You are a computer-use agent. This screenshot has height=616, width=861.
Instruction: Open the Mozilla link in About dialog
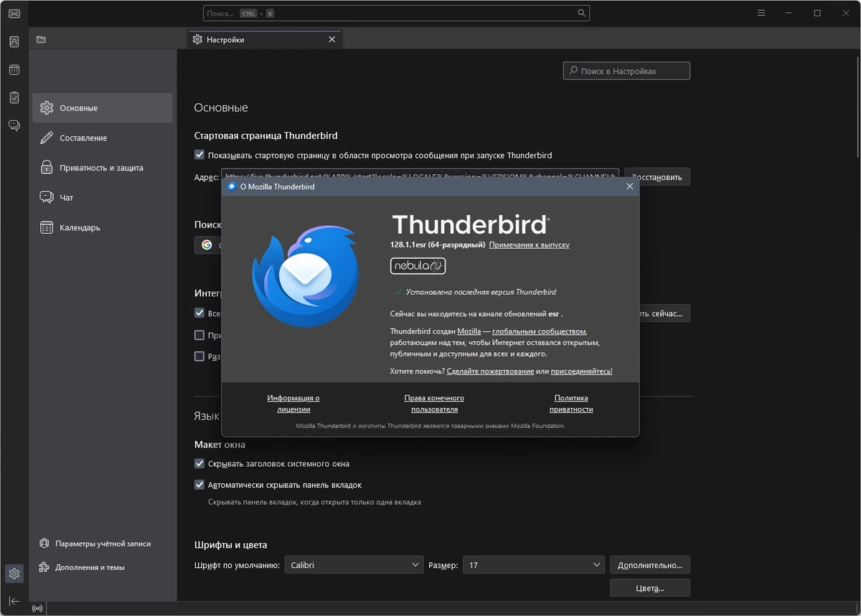(469, 331)
